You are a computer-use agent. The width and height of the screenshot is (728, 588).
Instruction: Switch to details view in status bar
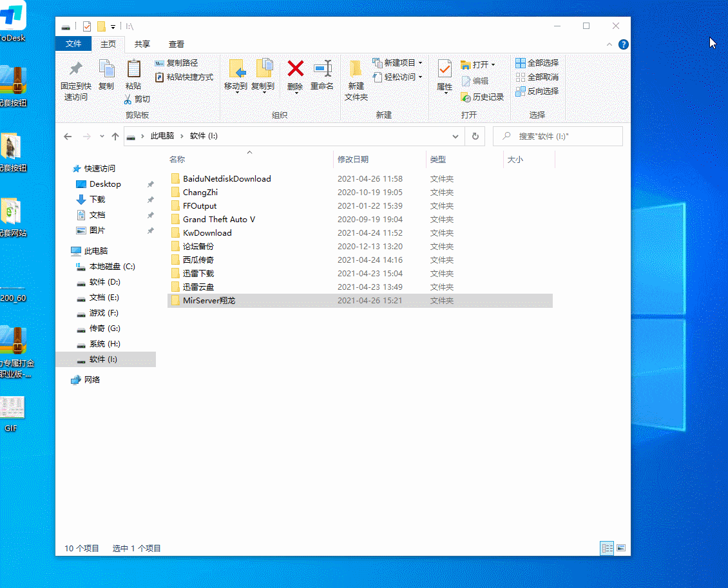[x=607, y=548]
